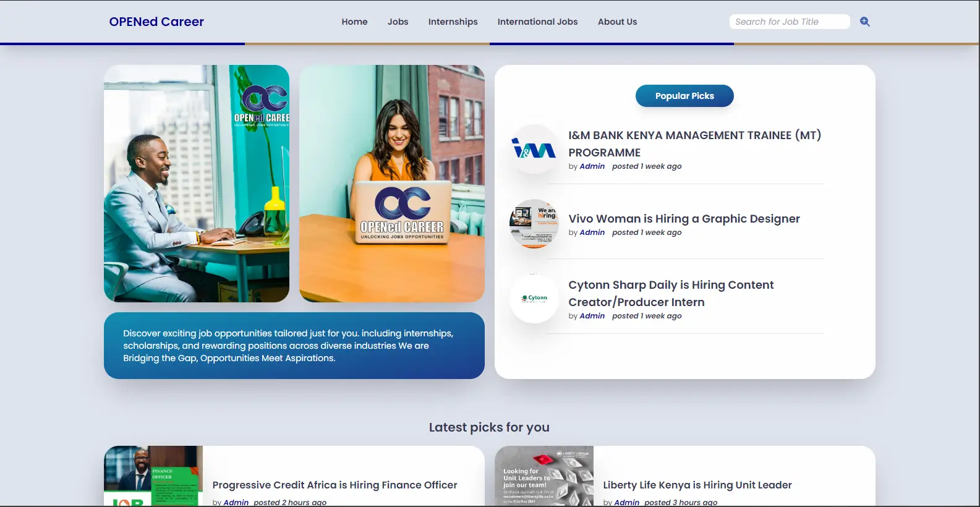The image size is (980, 507).
Task: Click the I&M Bank logo icon
Action: (534, 150)
